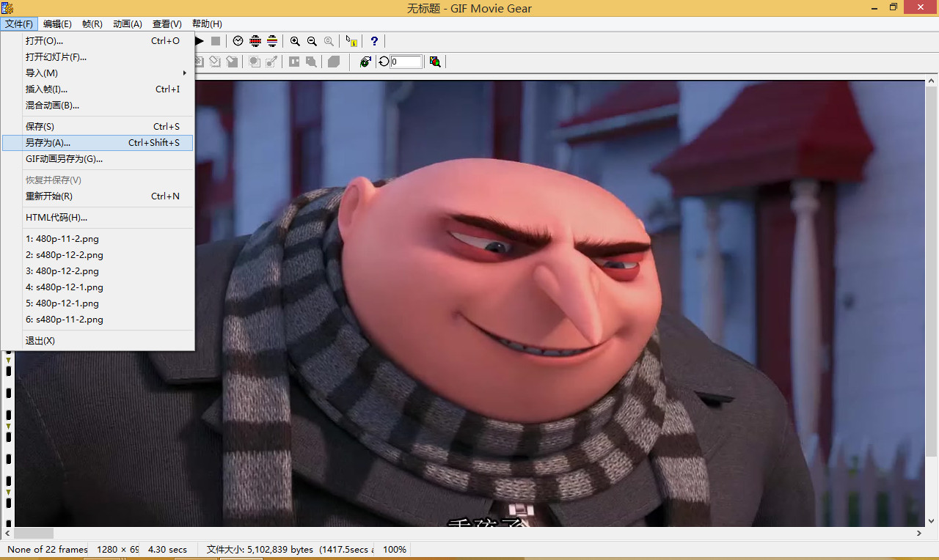Click the greyed tag with magnifier icon
Viewport: 939px width, 560px height.
(x=311, y=62)
